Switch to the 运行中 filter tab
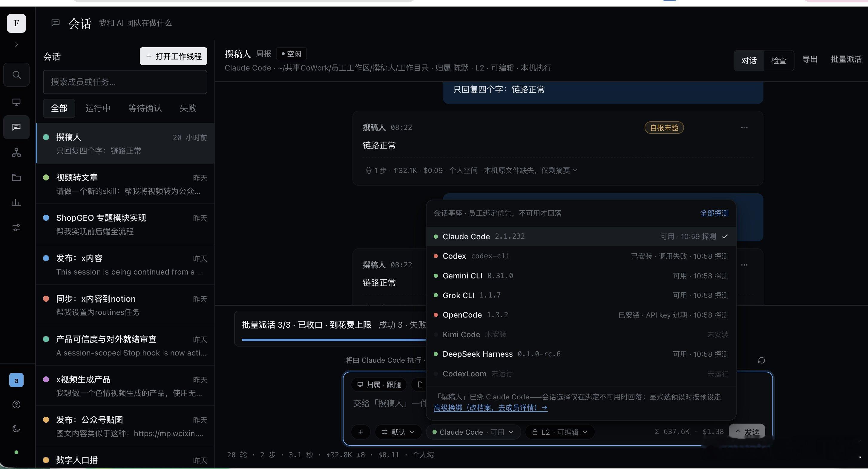The image size is (868, 469). (98, 108)
